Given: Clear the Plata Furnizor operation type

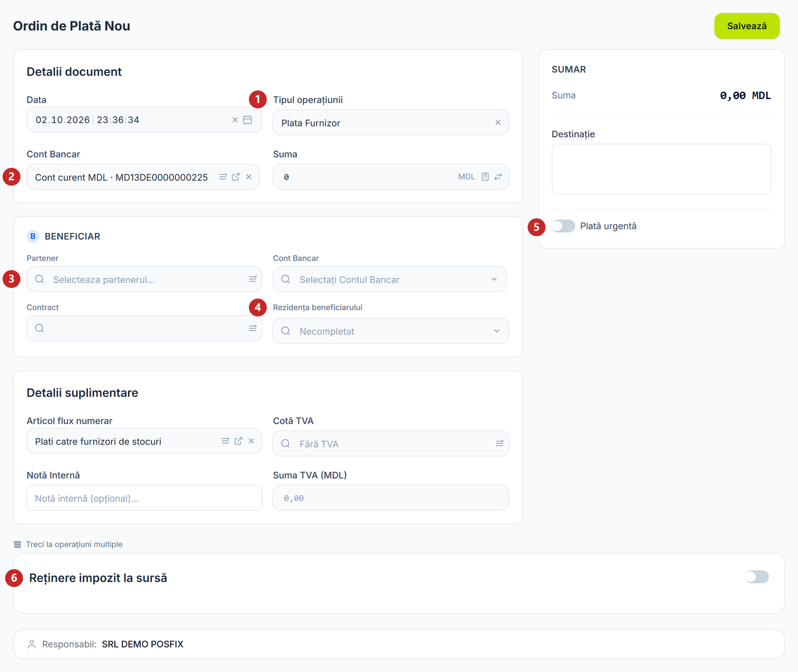Looking at the screenshot, I should click(498, 122).
